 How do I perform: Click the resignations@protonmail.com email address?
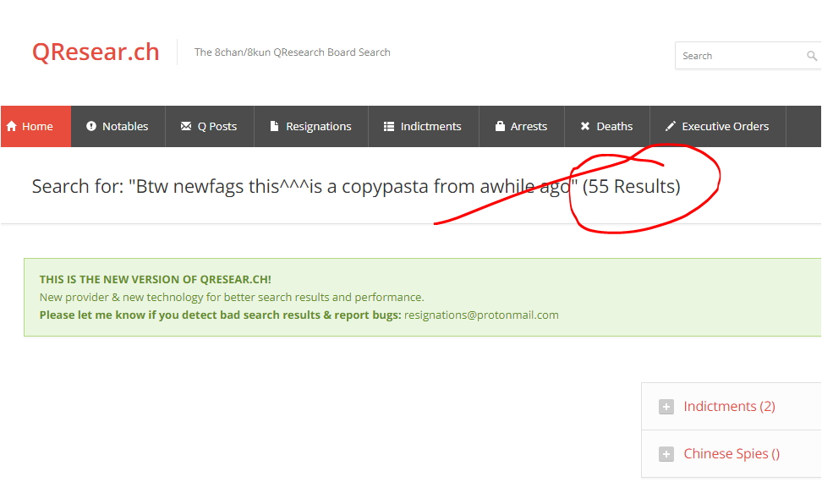(481, 315)
